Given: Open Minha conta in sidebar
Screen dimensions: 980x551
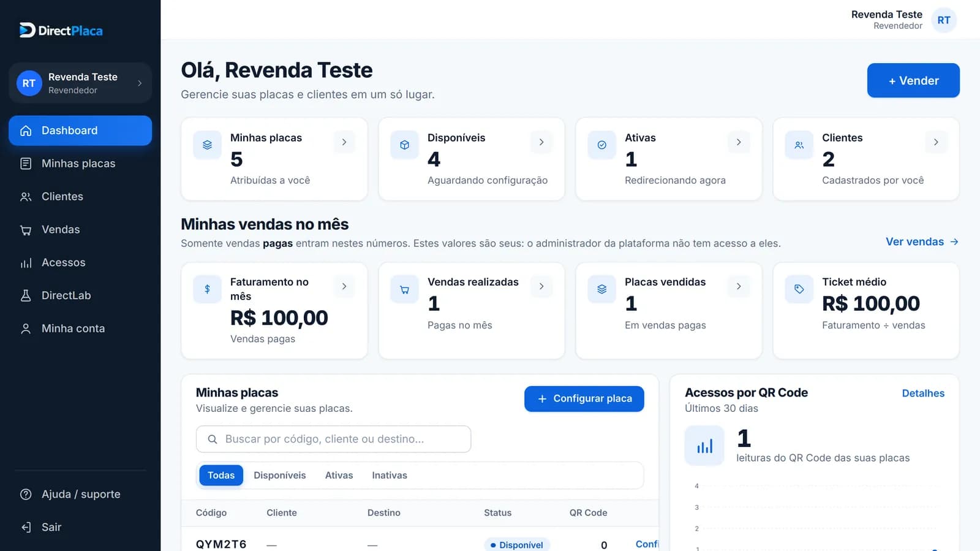Looking at the screenshot, I should (80, 329).
